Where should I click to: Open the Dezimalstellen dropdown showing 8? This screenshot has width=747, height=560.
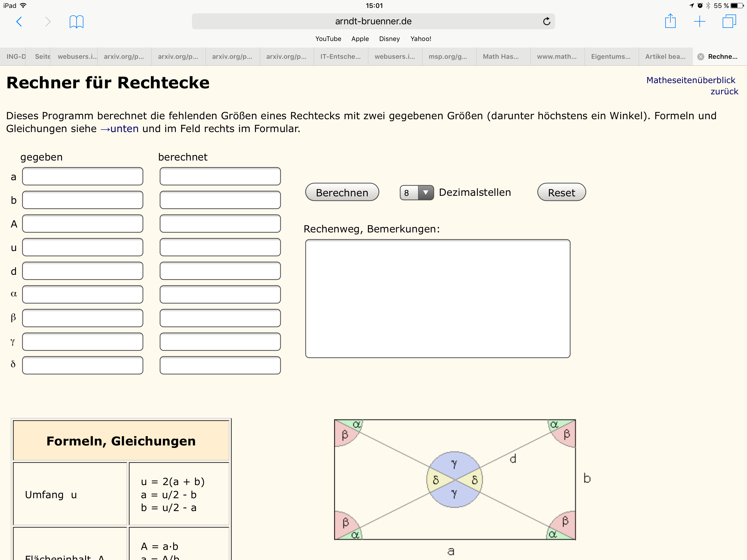(416, 192)
